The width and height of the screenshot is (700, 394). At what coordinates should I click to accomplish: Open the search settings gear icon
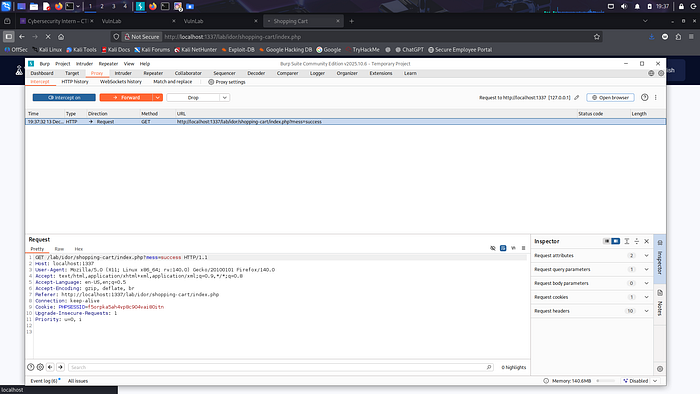40,367
